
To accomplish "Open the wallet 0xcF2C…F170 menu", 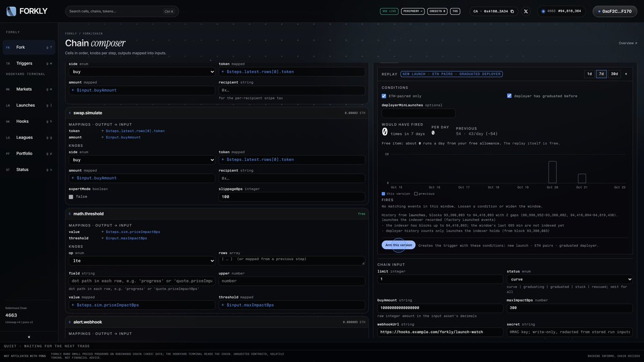I will tap(615, 11).
